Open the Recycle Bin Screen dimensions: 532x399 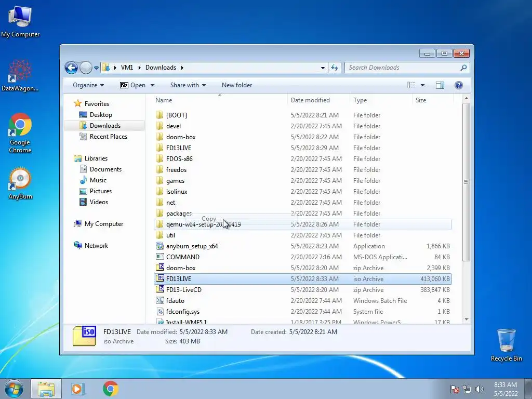click(x=506, y=345)
